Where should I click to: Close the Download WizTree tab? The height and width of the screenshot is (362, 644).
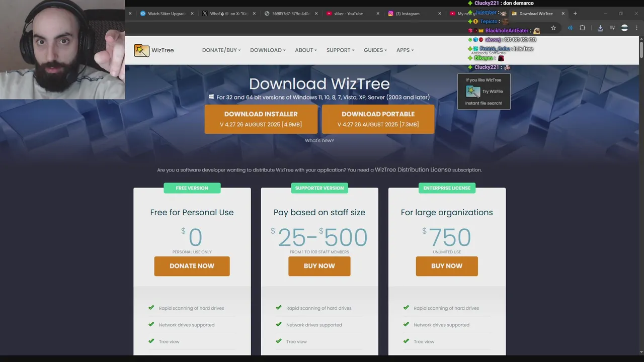[x=563, y=14]
